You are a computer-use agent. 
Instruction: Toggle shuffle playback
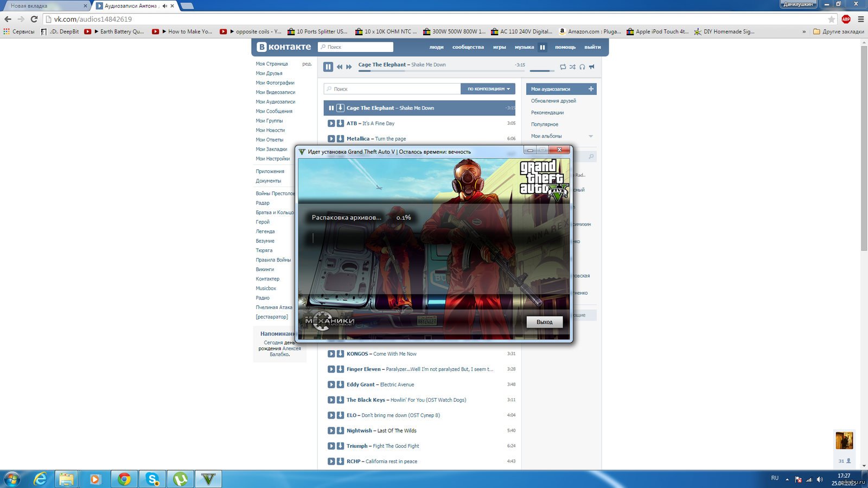572,67
